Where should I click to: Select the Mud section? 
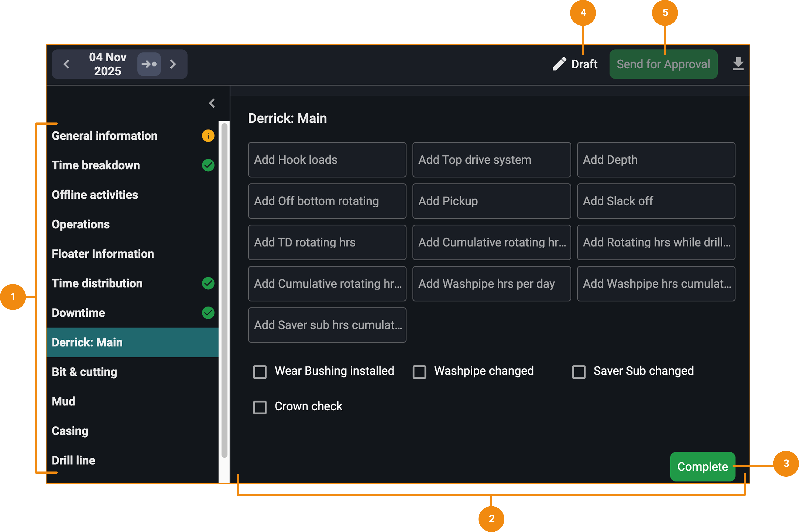(64, 401)
